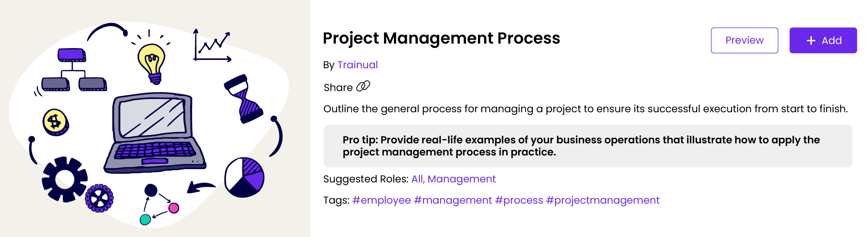868x237 pixels.
Task: Click the pie chart icon
Action: (244, 176)
